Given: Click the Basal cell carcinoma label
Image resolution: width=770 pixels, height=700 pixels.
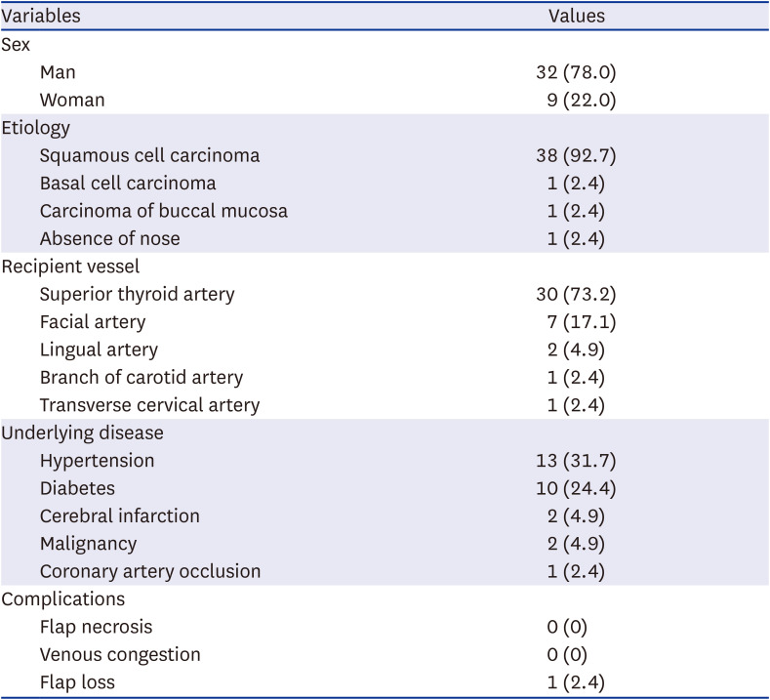Looking at the screenshot, I should tap(128, 184).
